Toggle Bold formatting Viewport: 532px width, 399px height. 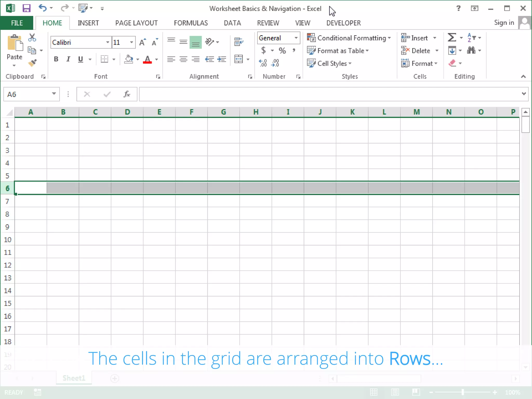point(56,59)
